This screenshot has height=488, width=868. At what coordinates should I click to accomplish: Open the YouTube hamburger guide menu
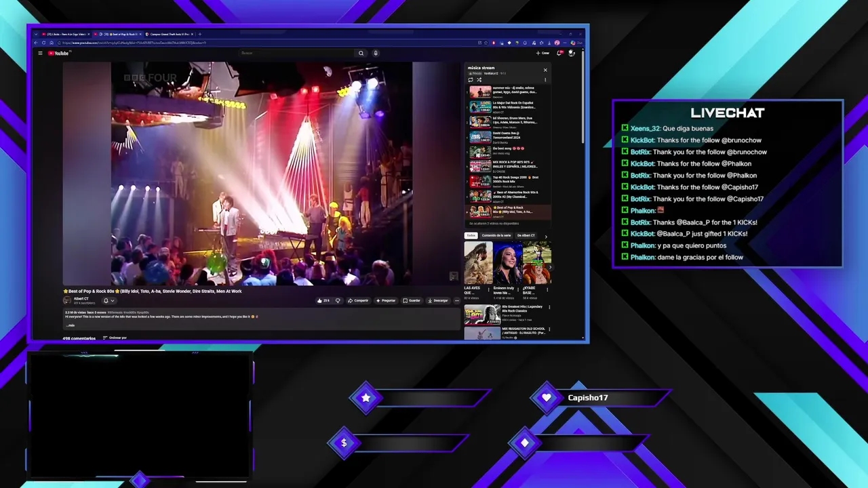pyautogui.click(x=40, y=53)
